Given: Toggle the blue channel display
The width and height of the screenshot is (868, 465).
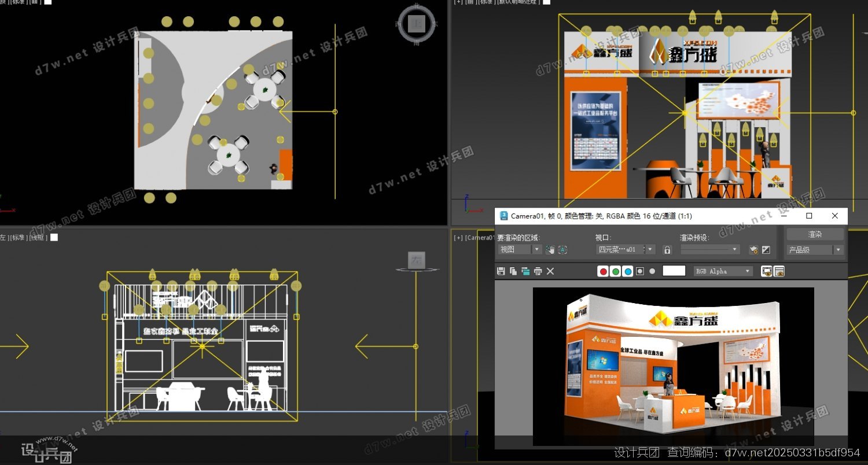Looking at the screenshot, I should [628, 271].
